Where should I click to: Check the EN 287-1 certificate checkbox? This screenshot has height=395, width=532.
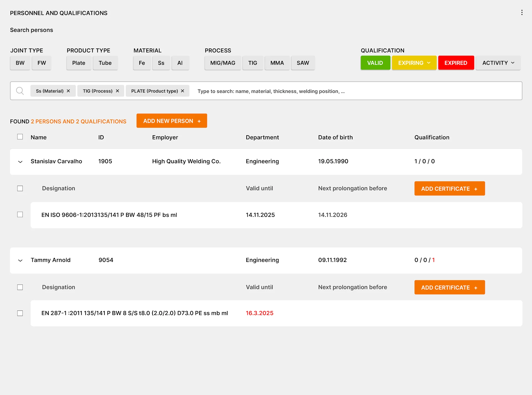click(x=20, y=313)
